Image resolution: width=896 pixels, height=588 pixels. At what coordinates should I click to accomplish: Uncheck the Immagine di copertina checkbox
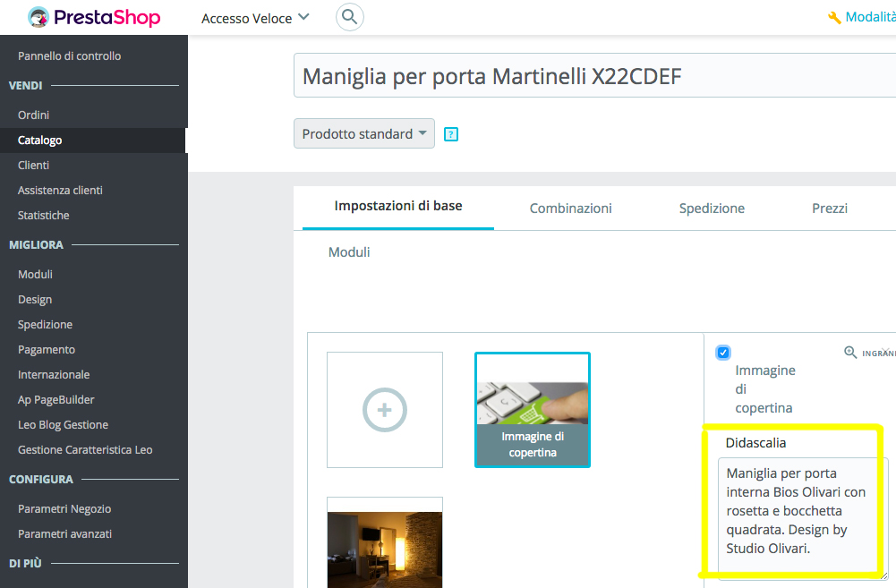pos(723,353)
